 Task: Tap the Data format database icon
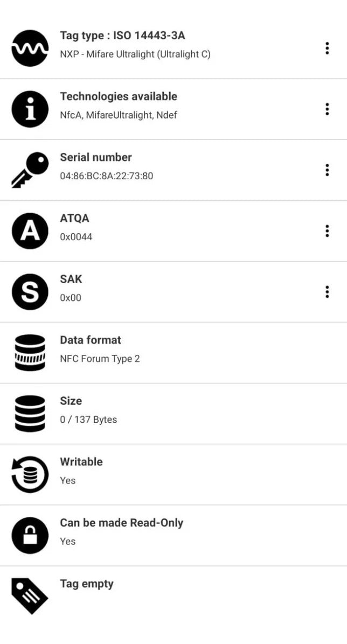coord(30,353)
